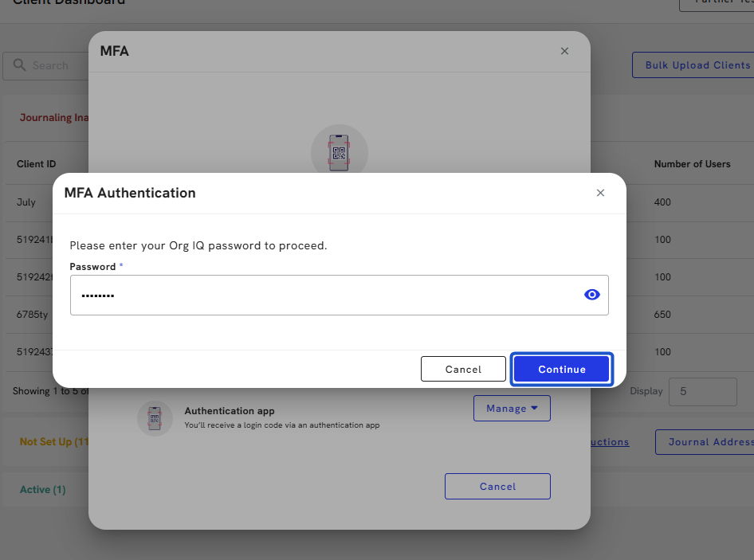Sort by Number of Users column
The image size is (754, 560).
point(692,164)
